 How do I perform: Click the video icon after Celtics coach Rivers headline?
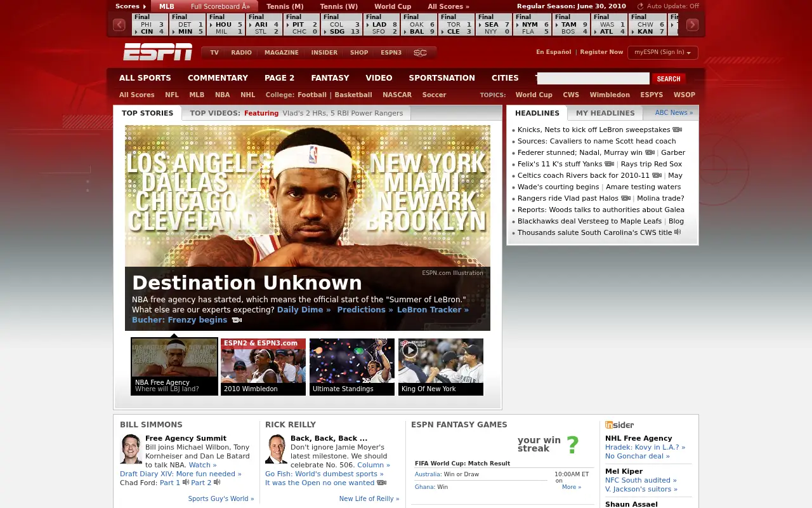[657, 175]
